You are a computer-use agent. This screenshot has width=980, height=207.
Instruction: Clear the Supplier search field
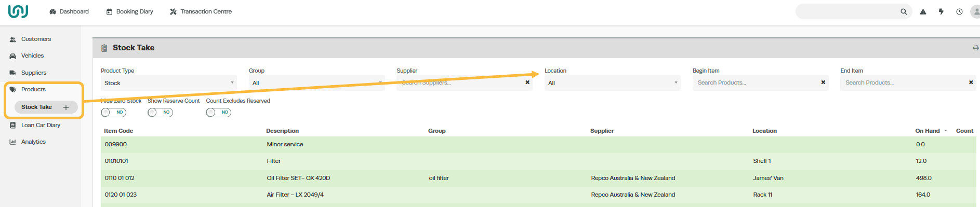[x=527, y=82]
